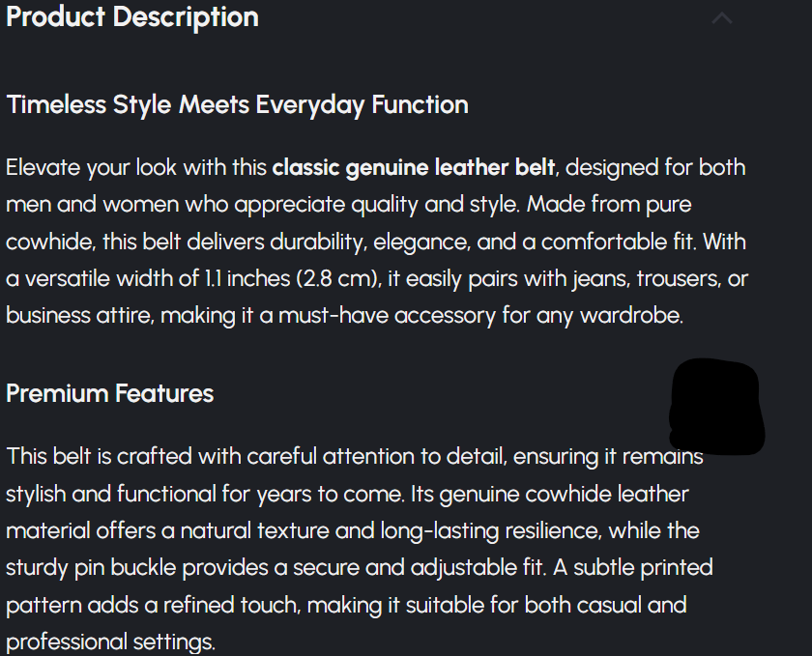Click the phrase must-have accessory for any wardrobe
This screenshot has height=656, width=812.
480,316
